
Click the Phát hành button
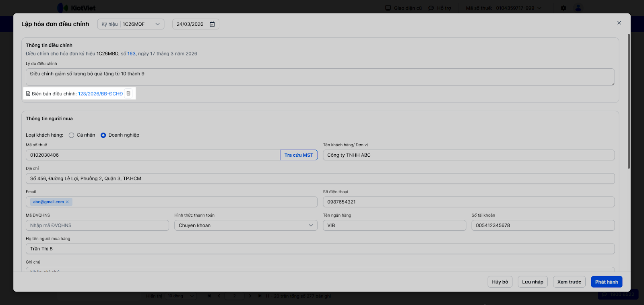(x=606, y=282)
